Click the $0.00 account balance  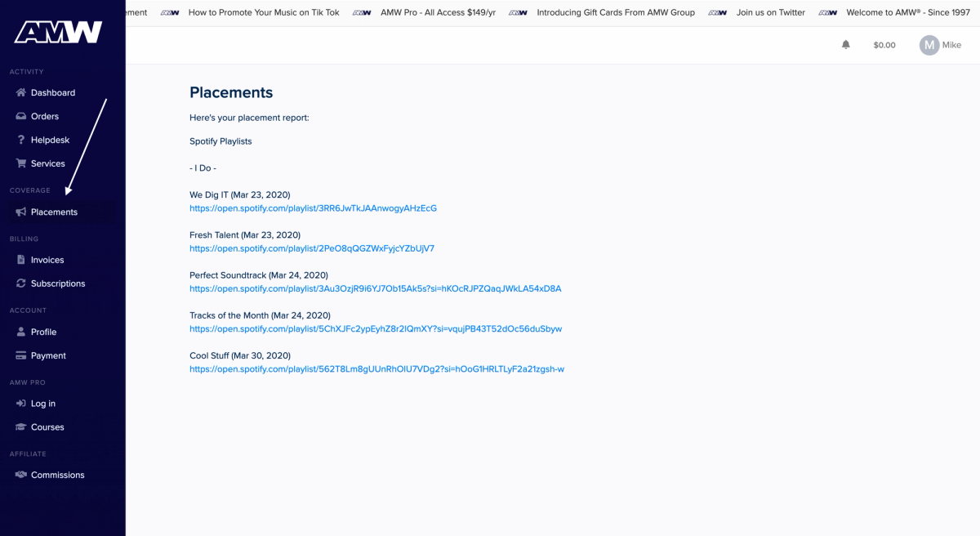click(x=884, y=45)
